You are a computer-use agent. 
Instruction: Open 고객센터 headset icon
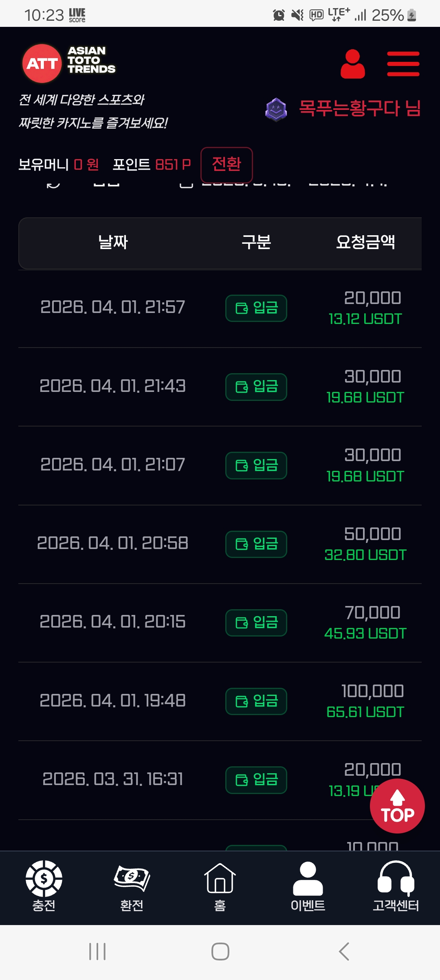[x=396, y=886]
